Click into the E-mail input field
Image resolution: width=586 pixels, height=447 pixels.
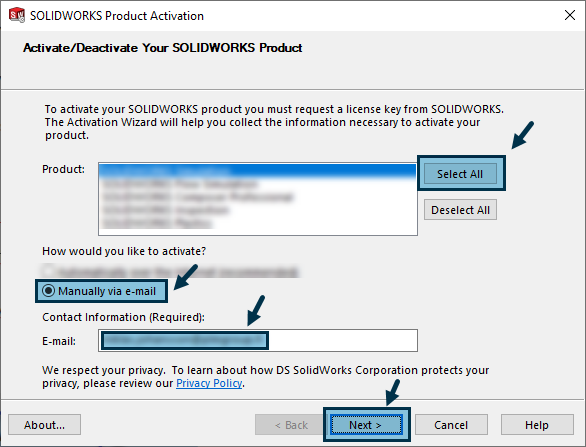[258, 340]
